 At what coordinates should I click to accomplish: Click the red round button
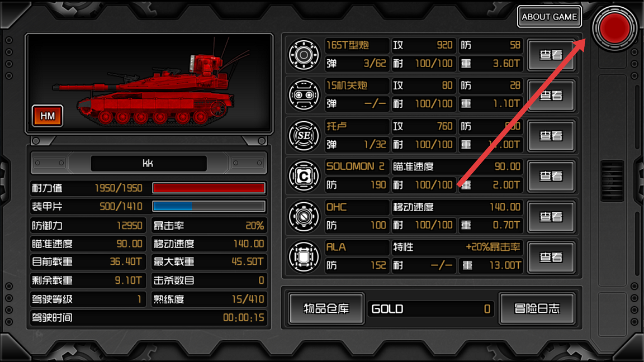coord(614,28)
